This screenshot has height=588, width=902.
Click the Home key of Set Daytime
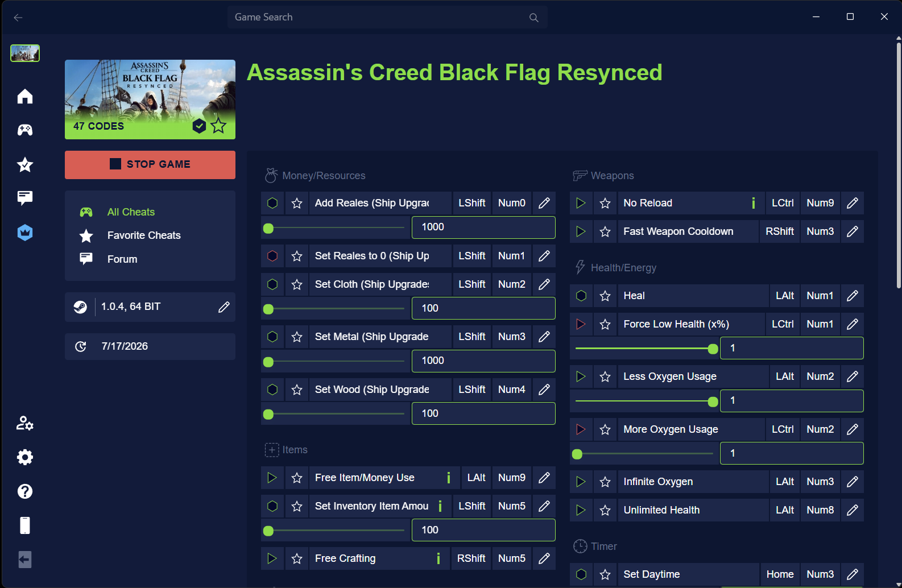780,574
